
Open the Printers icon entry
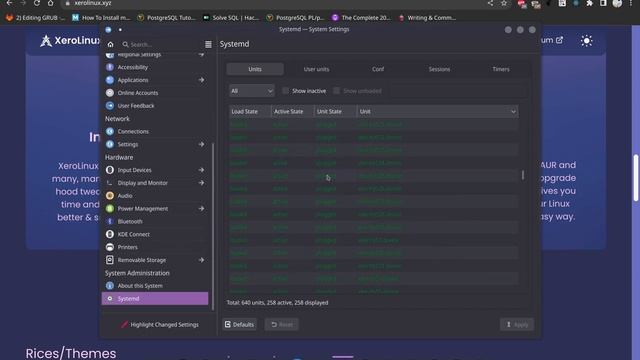pyautogui.click(x=110, y=247)
